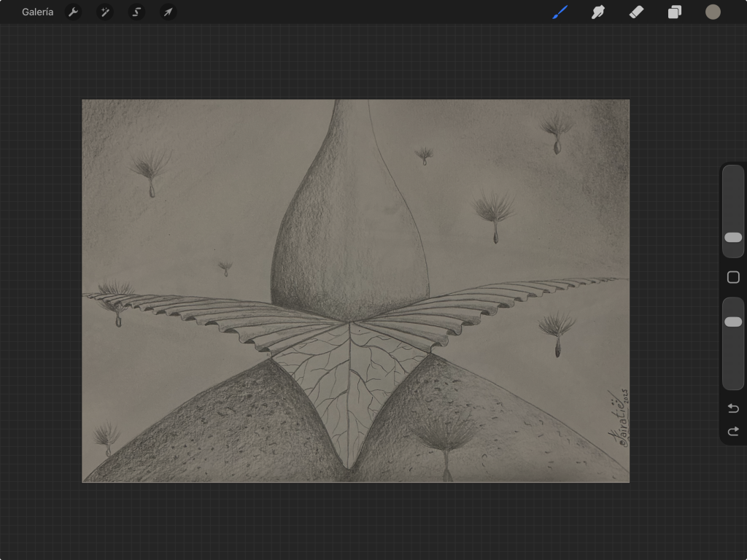Undo the last action
Screen dimensions: 747x560
(733, 408)
